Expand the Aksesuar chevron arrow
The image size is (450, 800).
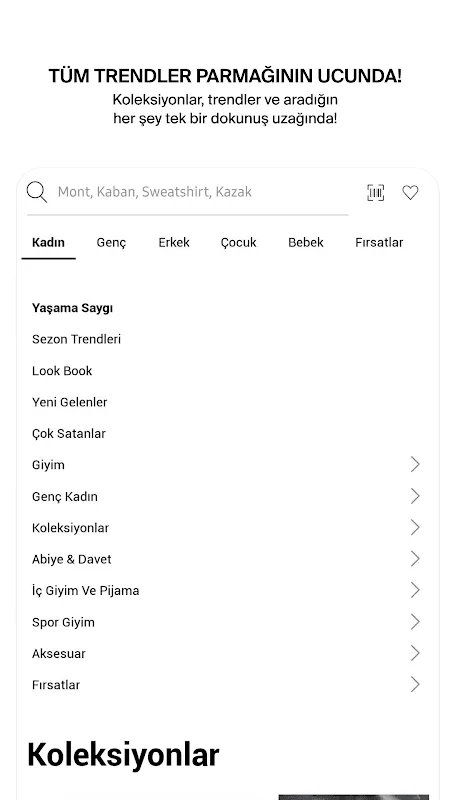point(415,653)
